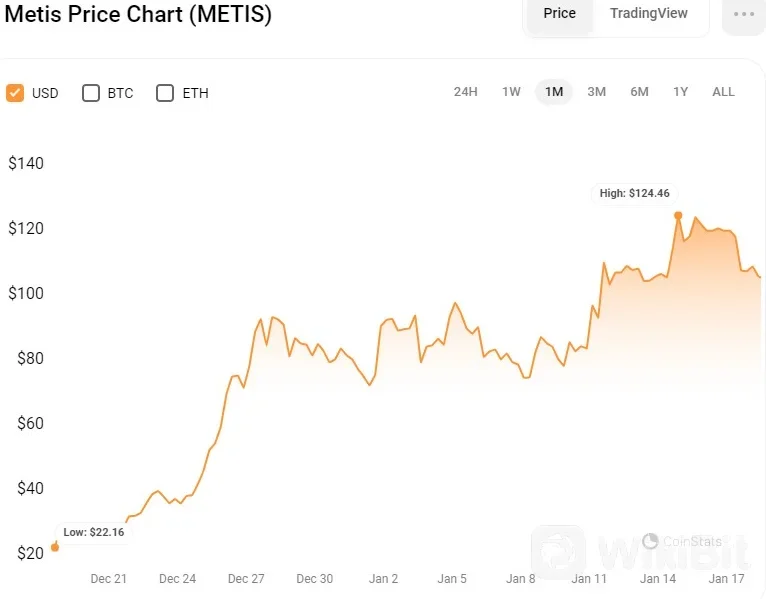Switch to the Price tab
Viewport: 766px width, 599px height.
pyautogui.click(x=559, y=14)
